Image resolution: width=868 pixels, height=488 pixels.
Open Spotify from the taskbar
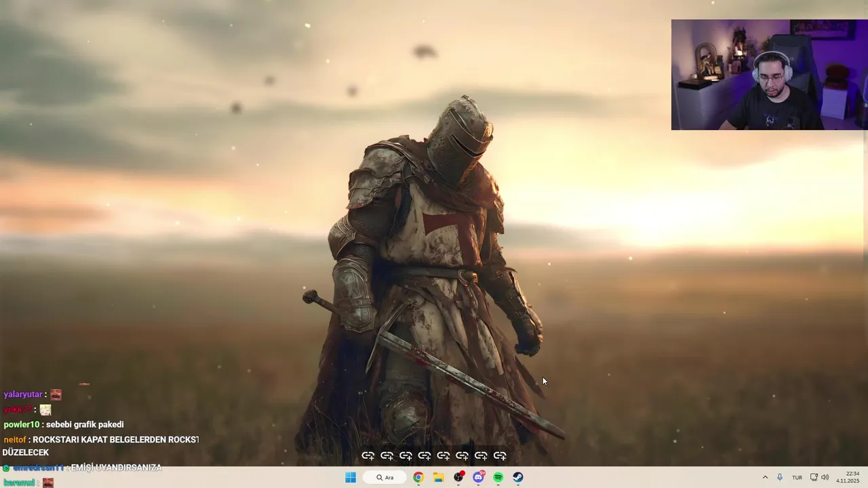pos(498,477)
